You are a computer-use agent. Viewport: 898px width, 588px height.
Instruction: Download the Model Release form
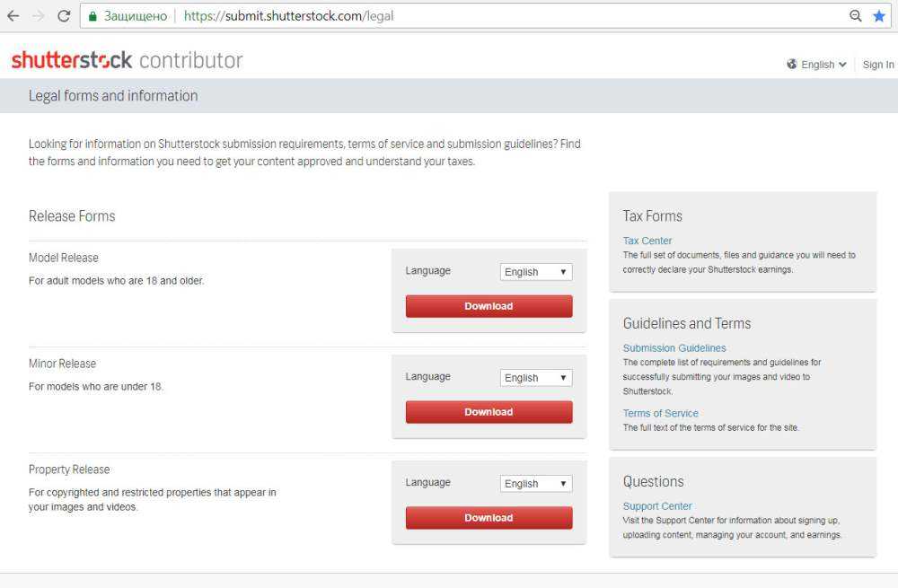489,306
